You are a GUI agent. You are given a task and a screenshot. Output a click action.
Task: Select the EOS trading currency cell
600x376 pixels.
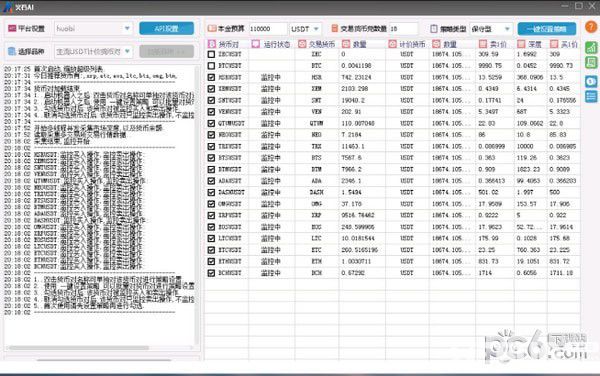[x=316, y=227]
